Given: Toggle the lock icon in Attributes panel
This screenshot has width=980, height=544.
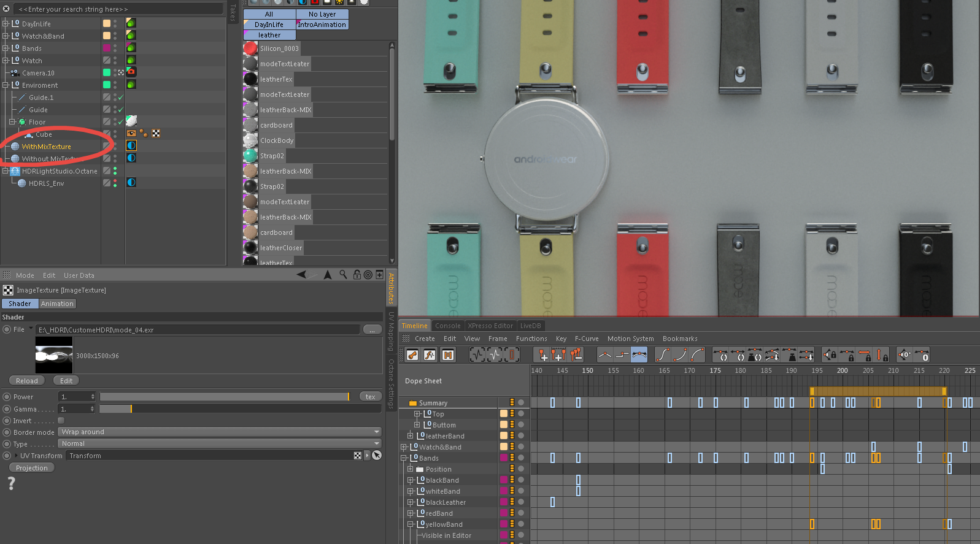Looking at the screenshot, I should 357,275.
